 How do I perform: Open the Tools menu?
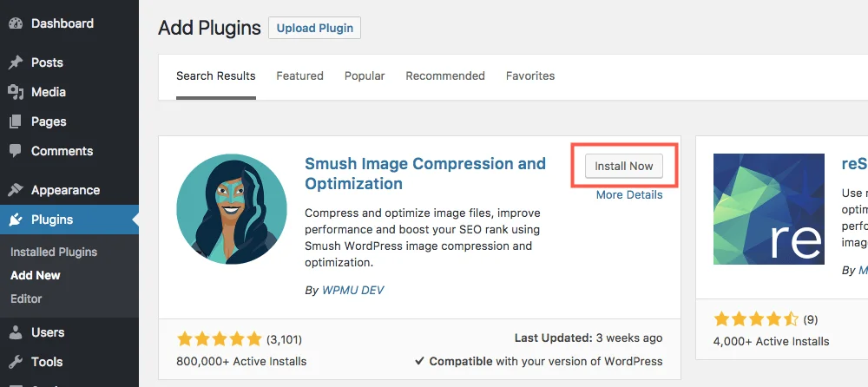(47, 362)
